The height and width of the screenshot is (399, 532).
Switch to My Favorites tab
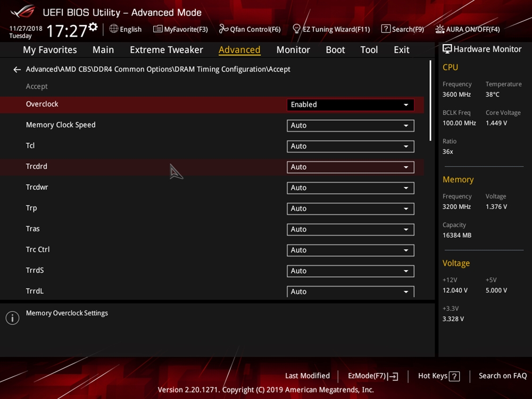pyautogui.click(x=50, y=50)
